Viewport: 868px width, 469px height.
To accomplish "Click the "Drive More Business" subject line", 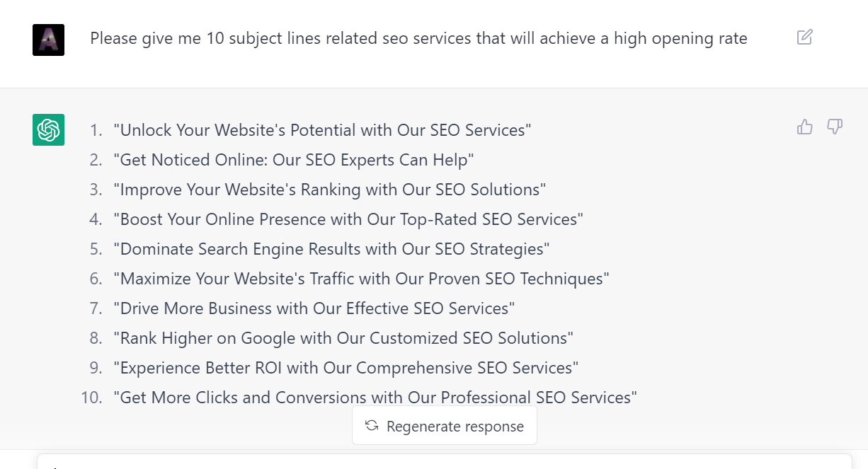I will pyautogui.click(x=314, y=308).
